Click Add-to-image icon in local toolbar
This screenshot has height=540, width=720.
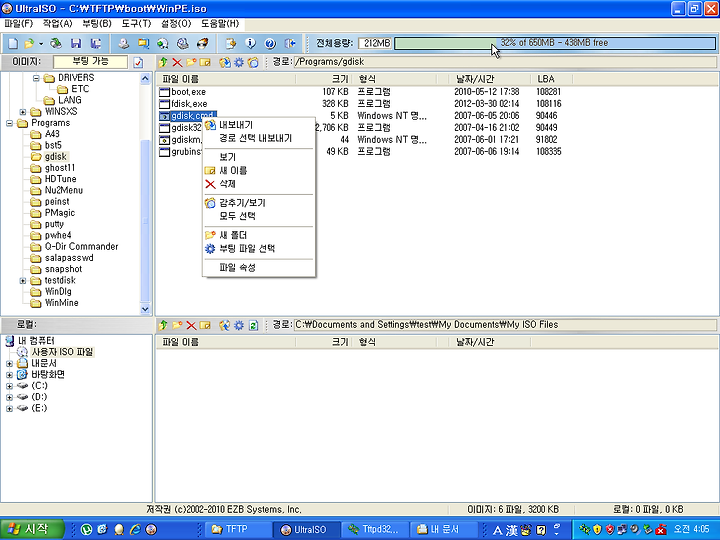pyautogui.click(x=225, y=325)
